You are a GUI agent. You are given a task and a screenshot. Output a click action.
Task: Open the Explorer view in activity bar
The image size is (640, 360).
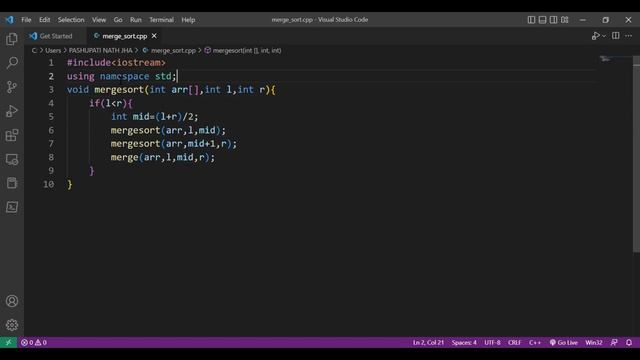[12, 39]
